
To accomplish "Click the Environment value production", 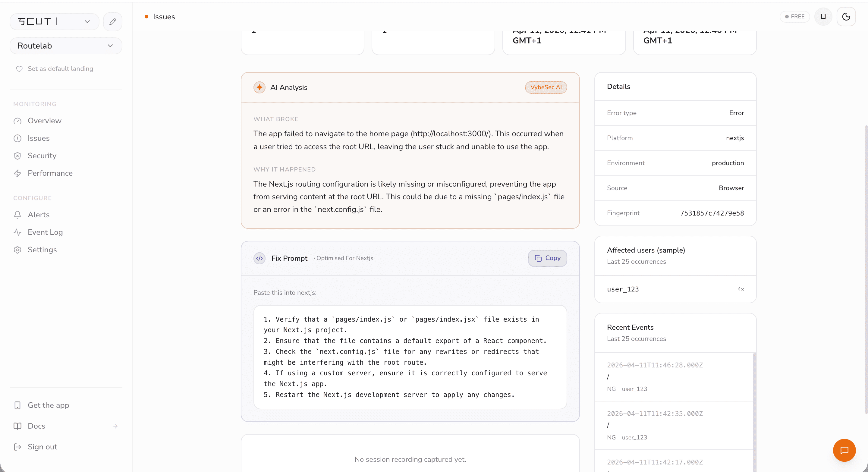I will pos(728,163).
